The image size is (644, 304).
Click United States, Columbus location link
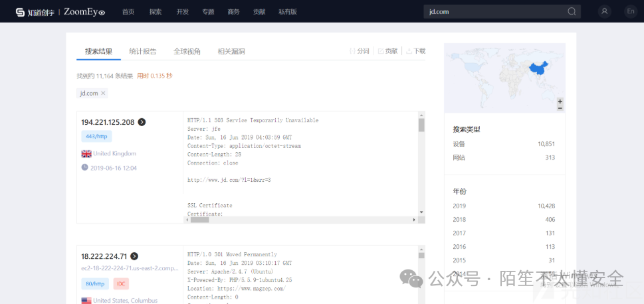click(x=125, y=300)
